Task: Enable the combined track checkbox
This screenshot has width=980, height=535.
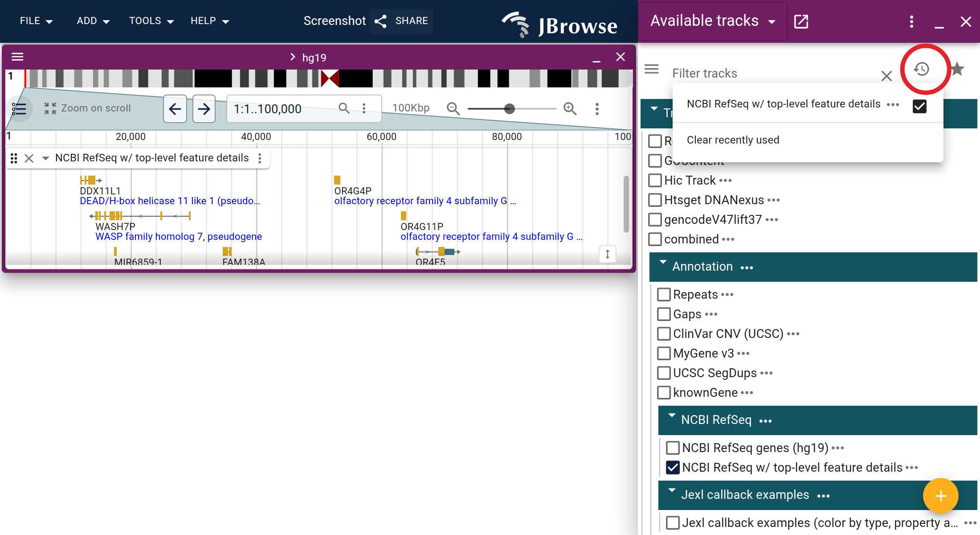Action: click(x=655, y=239)
